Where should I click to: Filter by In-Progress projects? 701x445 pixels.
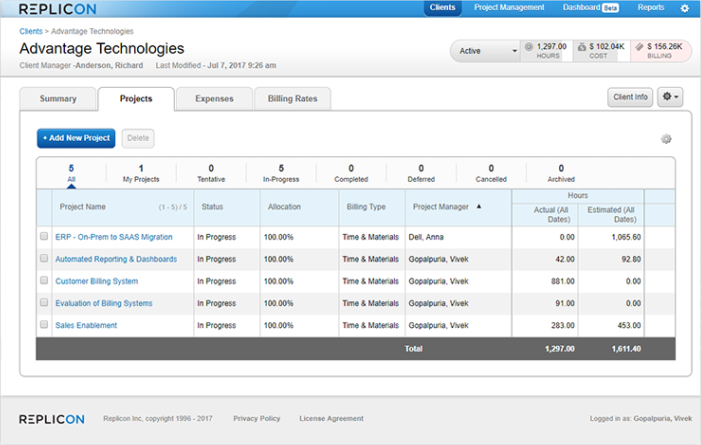point(281,173)
